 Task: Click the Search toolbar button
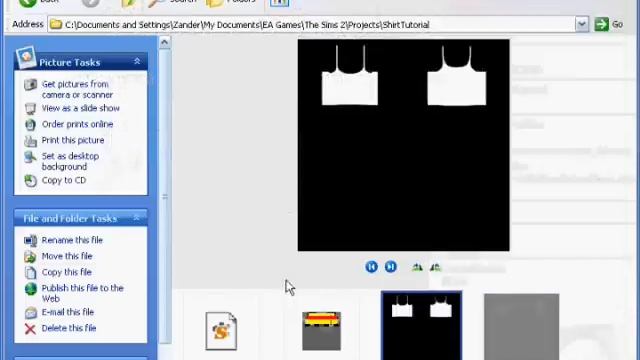(172, 2)
